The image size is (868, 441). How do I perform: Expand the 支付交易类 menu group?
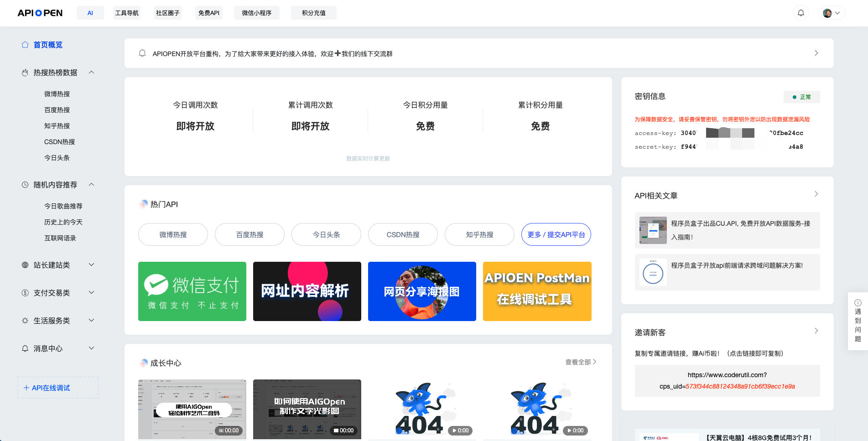pyautogui.click(x=91, y=293)
